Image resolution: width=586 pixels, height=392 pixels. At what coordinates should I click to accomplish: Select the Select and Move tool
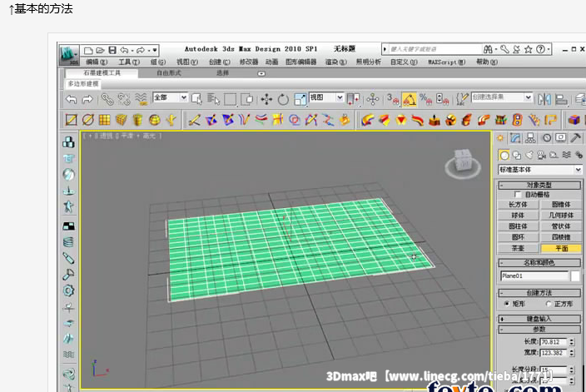coord(266,99)
